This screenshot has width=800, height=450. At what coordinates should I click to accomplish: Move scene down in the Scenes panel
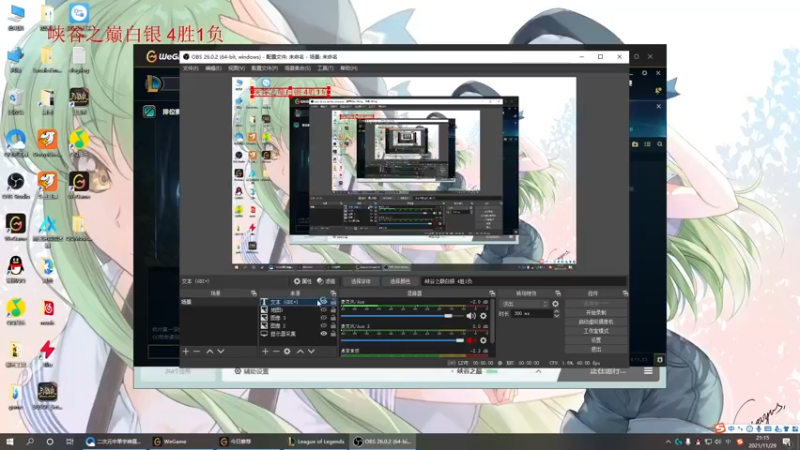click(221, 352)
